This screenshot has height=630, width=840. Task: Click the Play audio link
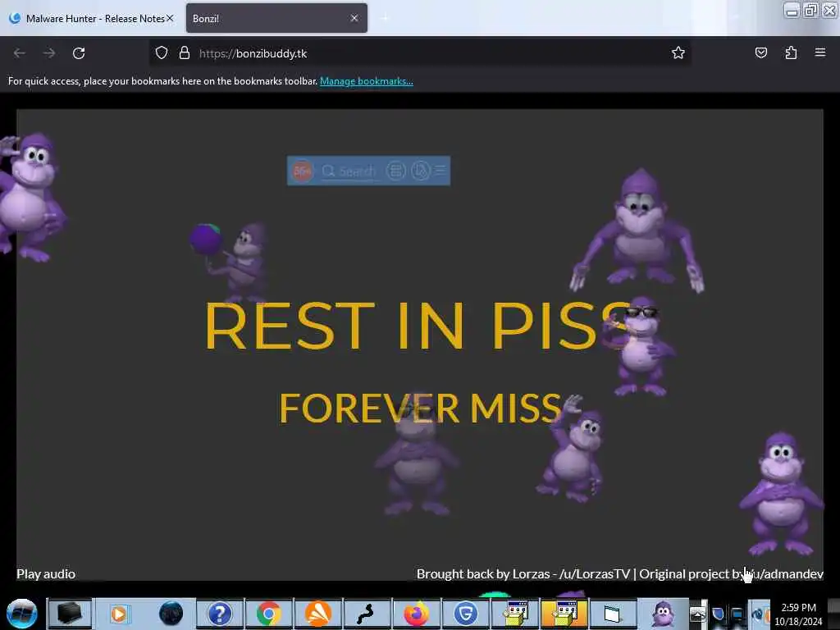tap(46, 573)
